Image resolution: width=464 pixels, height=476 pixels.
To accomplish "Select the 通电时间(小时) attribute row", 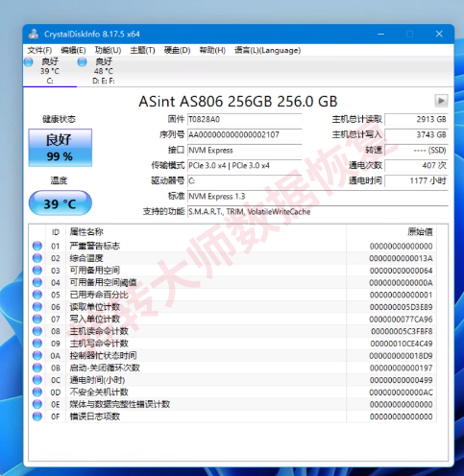I will click(232, 380).
